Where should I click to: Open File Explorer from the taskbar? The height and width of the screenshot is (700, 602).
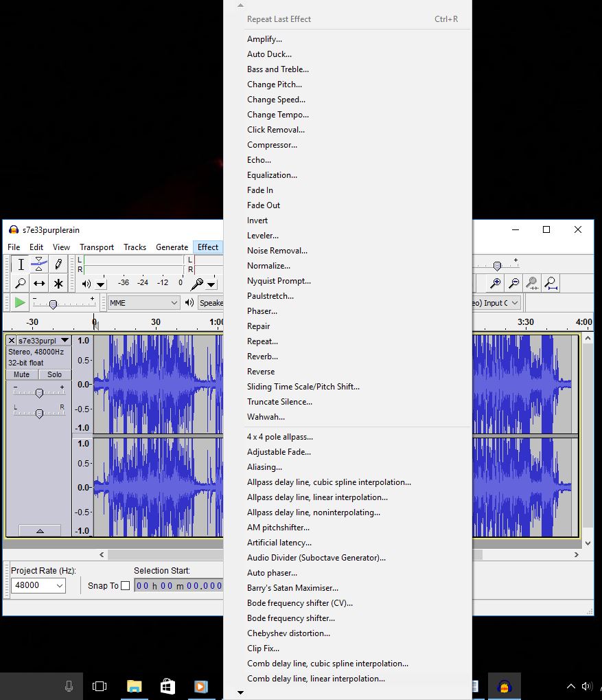pos(135,686)
